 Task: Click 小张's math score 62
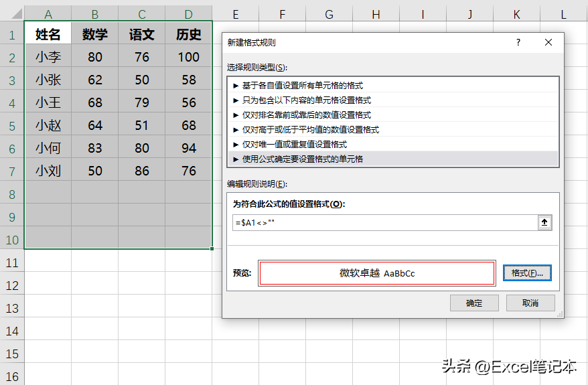tap(95, 80)
